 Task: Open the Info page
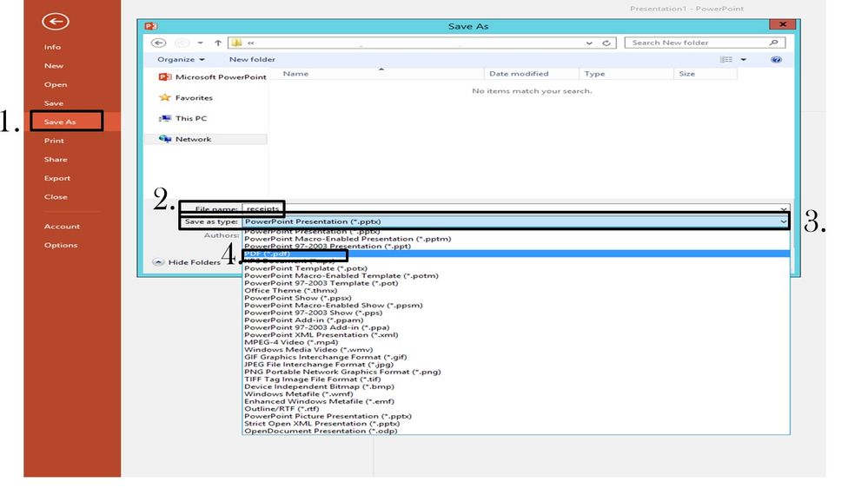(53, 47)
